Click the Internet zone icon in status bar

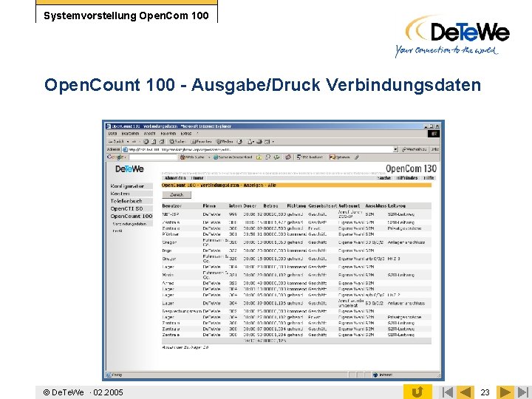pyautogui.click(x=375, y=375)
